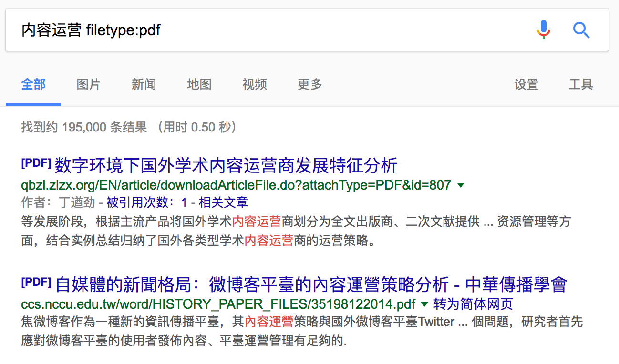Click author text 作者：丁遒劲
This screenshot has width=619, height=364.
point(58,202)
